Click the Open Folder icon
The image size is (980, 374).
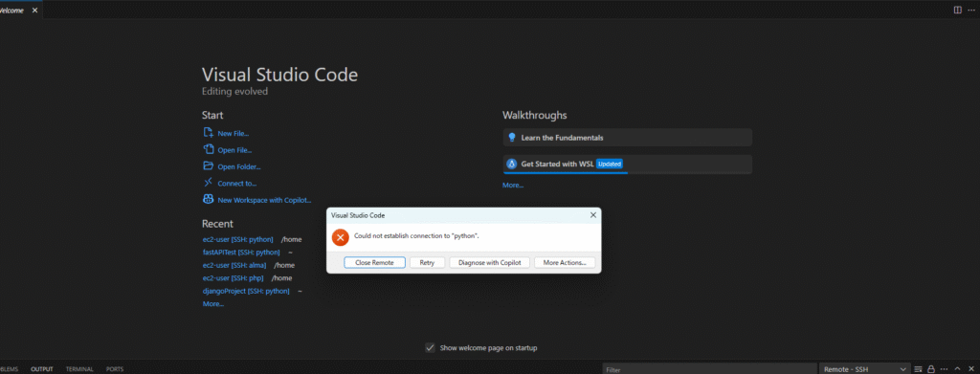[208, 166]
